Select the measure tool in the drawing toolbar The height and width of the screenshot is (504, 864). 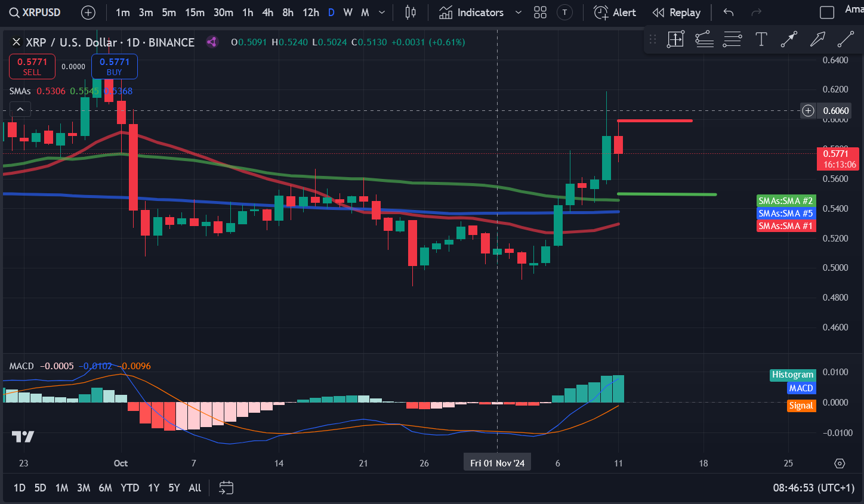pyautogui.click(x=675, y=39)
